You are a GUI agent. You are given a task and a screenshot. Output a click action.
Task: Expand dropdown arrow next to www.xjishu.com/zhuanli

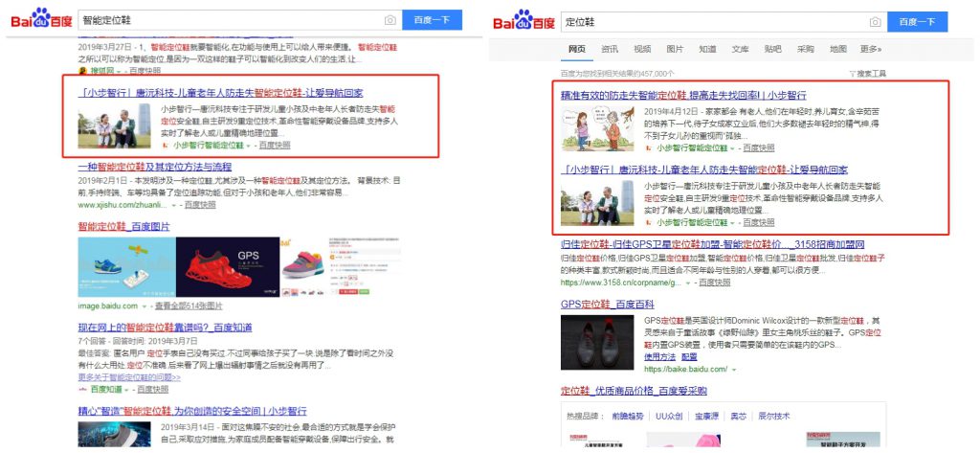173,205
